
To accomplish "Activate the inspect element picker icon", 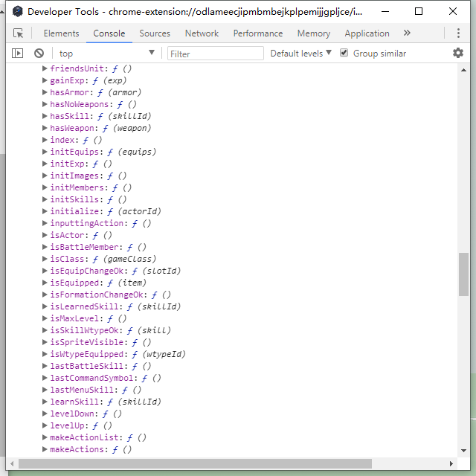I will (18, 33).
